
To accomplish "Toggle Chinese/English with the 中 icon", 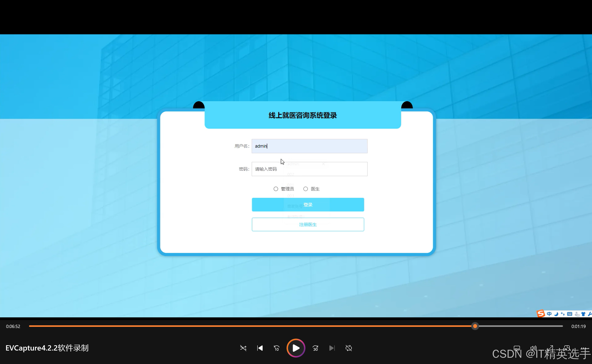I will [x=549, y=314].
